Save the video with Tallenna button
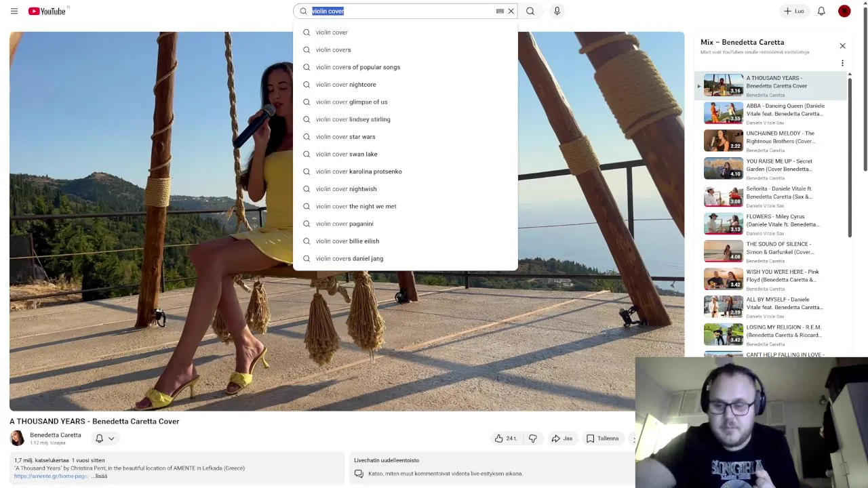This screenshot has height=488, width=868. [x=603, y=439]
